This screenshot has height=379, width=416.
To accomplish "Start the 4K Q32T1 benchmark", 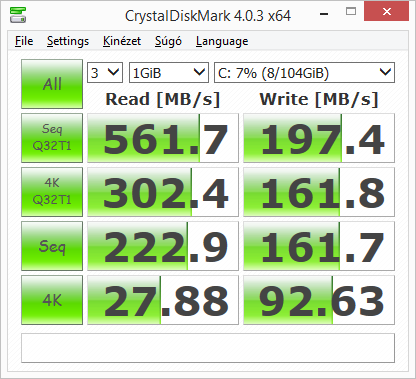I will 52,192.
